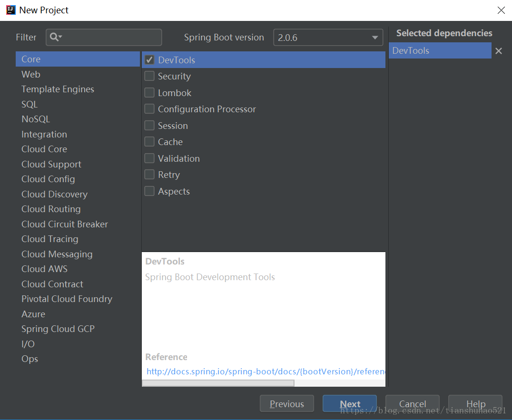This screenshot has width=512, height=420.
Task: Click the Lombok dependency label
Action: pyautogui.click(x=175, y=93)
